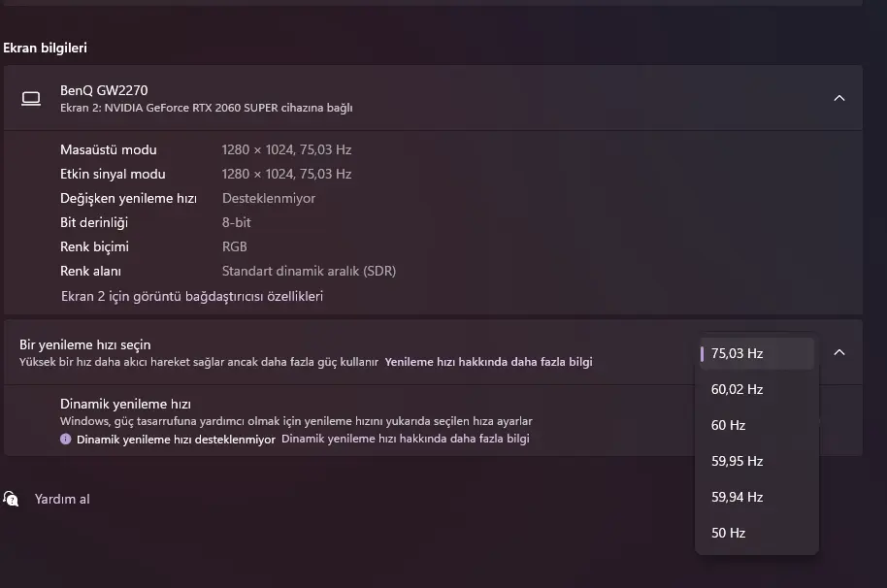
Task: Select 59,95 Hz refresh rate
Action: click(756, 461)
